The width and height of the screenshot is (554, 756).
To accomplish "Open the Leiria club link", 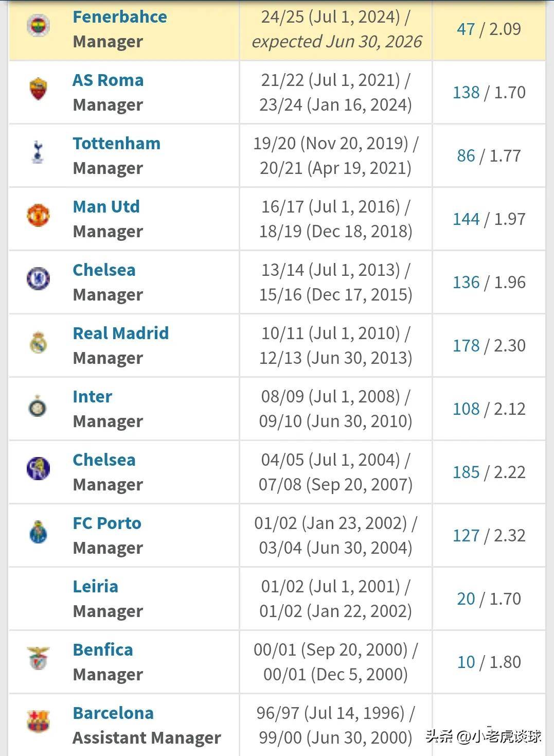I will 96,587.
